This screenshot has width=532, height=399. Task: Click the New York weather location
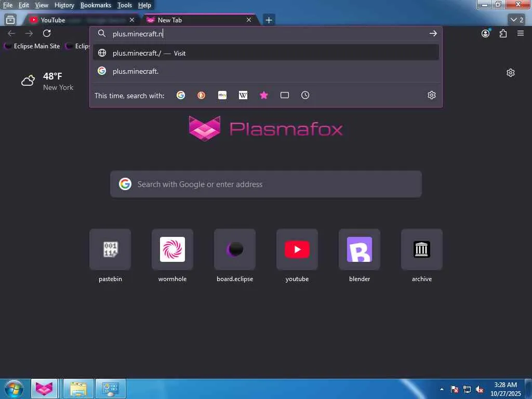(58, 87)
